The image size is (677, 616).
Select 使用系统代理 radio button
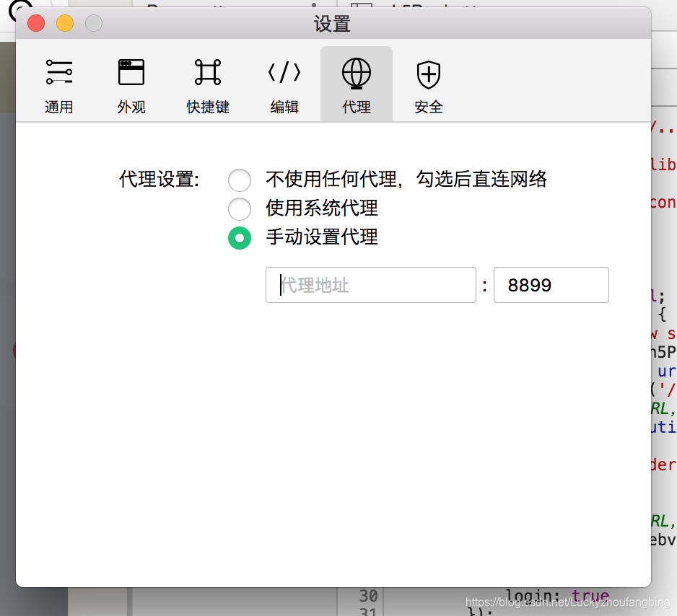coord(240,209)
